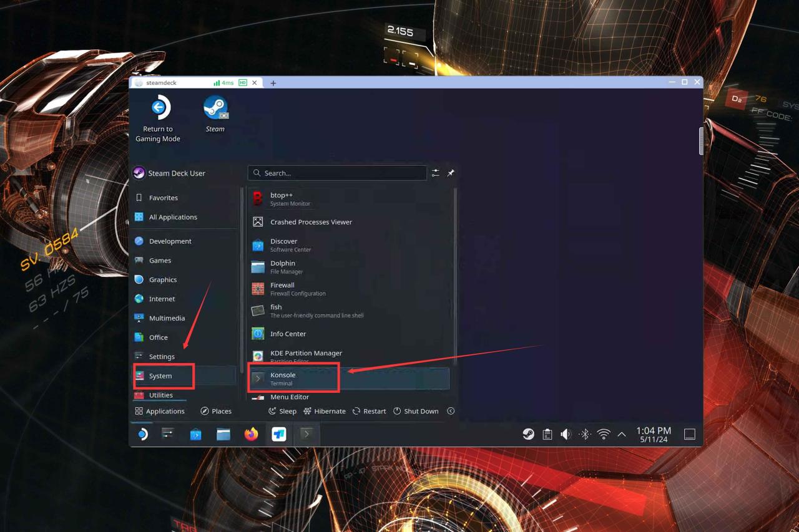
Task: Click the white-and-blue app icon in the taskbar
Action: point(279,434)
